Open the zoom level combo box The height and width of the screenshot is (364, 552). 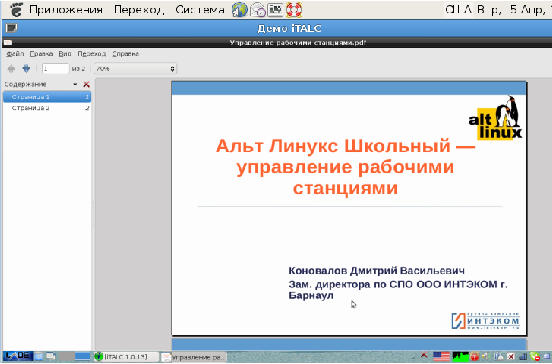(136, 69)
